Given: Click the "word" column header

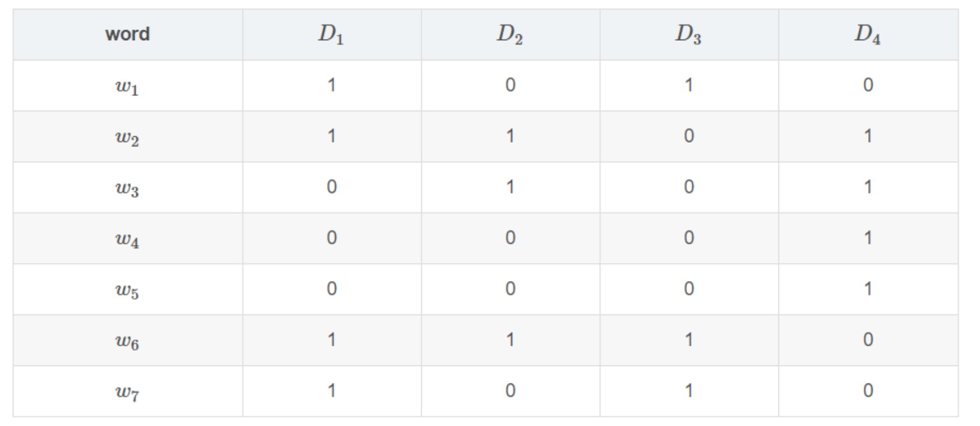Looking at the screenshot, I should click(x=128, y=34).
